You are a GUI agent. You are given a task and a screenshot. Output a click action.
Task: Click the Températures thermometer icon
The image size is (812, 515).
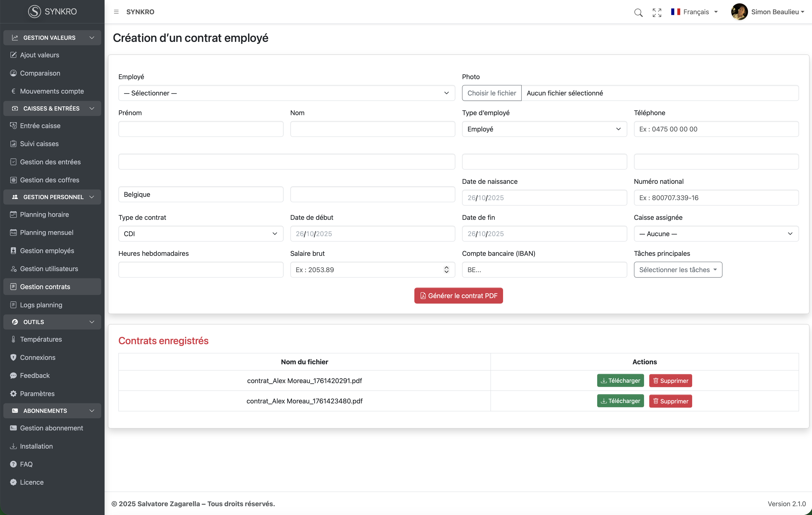(x=13, y=339)
